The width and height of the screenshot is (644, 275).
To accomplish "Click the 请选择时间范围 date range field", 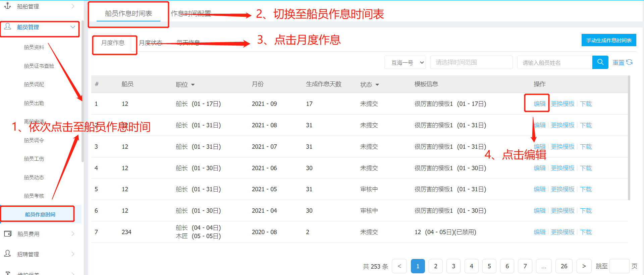I will point(471,62).
